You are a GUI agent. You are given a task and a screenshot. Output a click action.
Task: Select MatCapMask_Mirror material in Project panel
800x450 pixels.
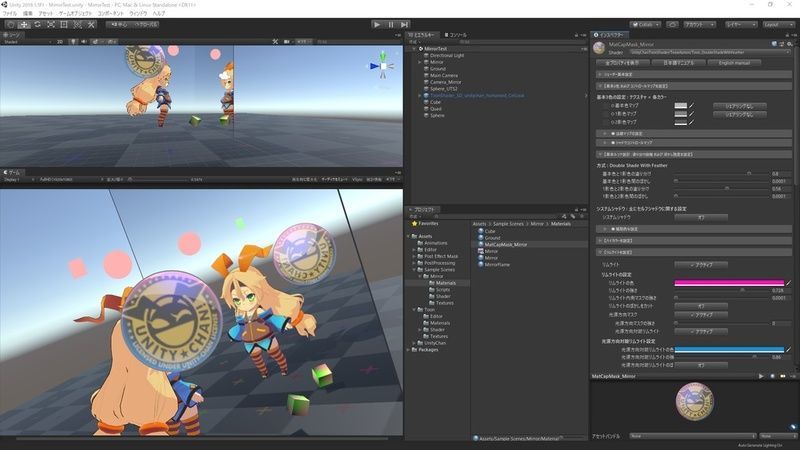(x=505, y=244)
